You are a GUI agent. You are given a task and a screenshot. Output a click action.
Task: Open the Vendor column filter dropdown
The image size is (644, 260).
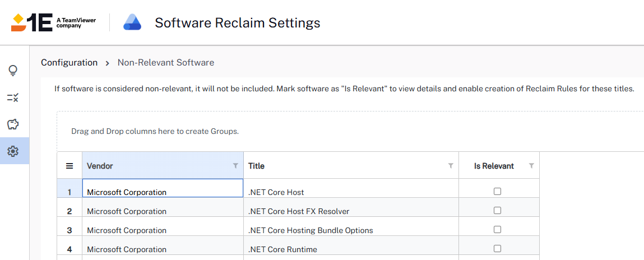pyautogui.click(x=235, y=166)
